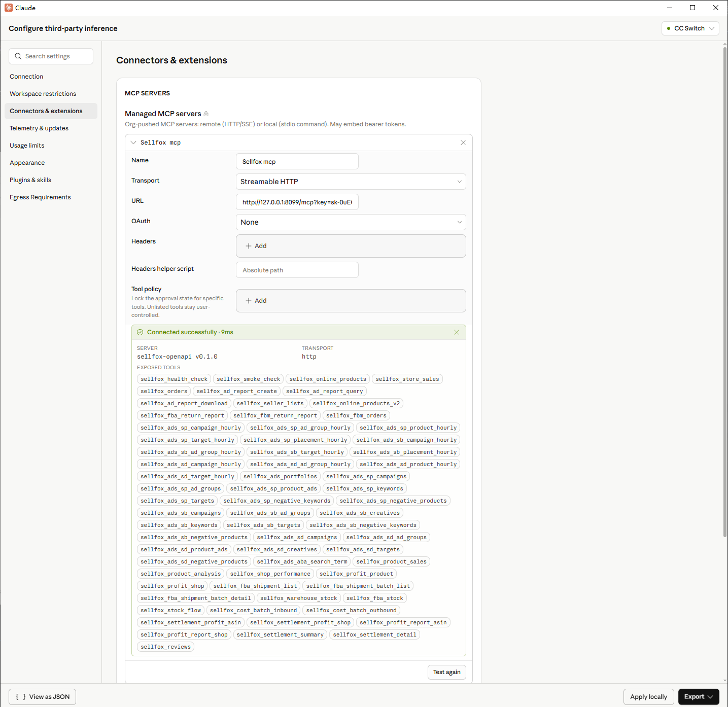Open Egress Requirements section
This screenshot has width=728, height=707.
pos(51,197)
